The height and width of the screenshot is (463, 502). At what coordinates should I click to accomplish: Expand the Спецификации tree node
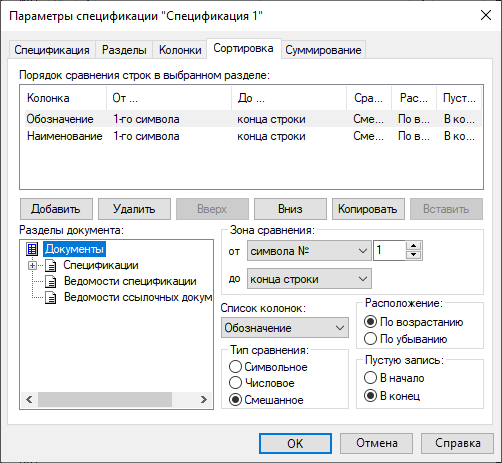[32, 266]
